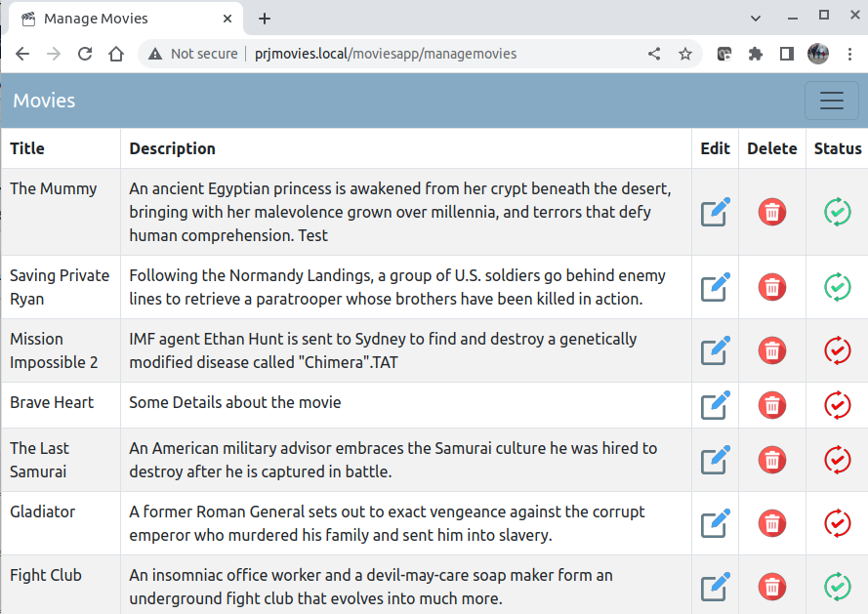Select Saving Private Ryan title cell
Viewport: 868px width, 614px height.
60,287
